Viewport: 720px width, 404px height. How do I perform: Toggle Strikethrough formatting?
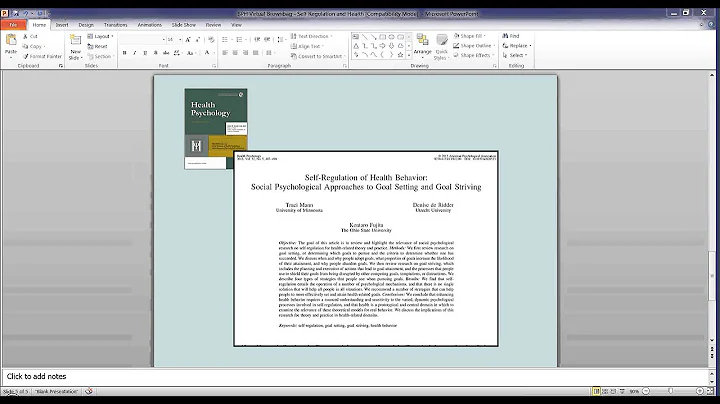click(166, 53)
